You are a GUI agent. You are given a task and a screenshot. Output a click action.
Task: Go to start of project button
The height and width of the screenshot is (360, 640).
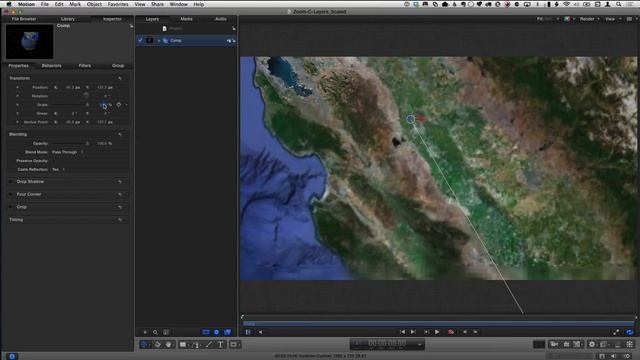pyautogui.click(x=402, y=332)
